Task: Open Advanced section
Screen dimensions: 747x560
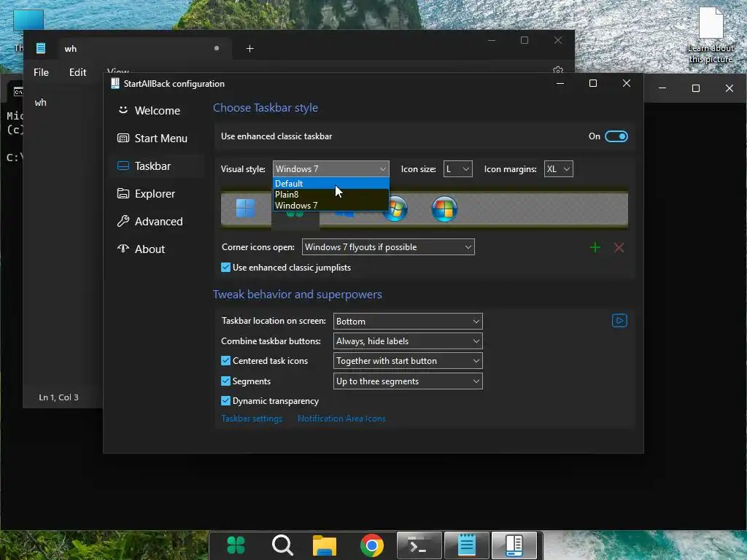Action: [x=156, y=222]
